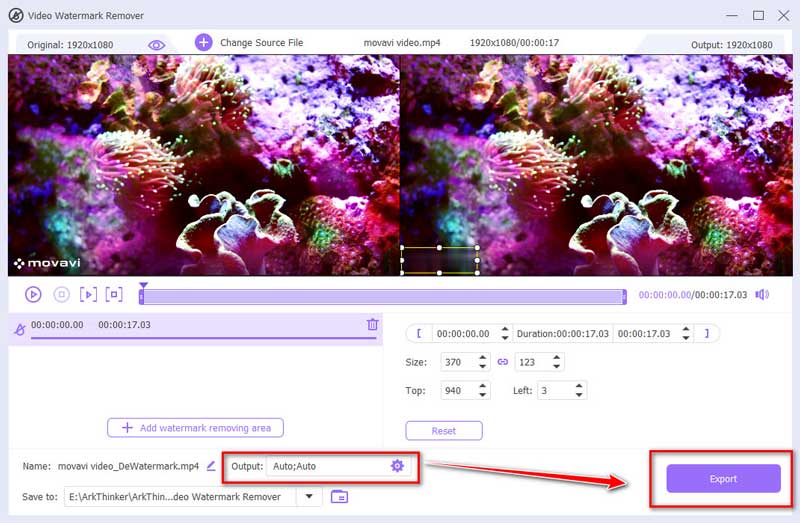Screen dimensions: 800x523
Task: Start playback with the Play button
Action: click(33, 294)
